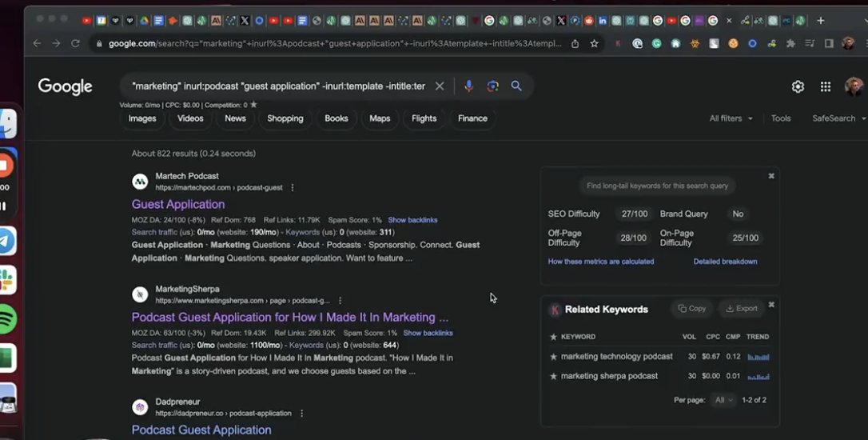Image resolution: width=868 pixels, height=440 pixels.
Task: Open the Google apps grid
Action: click(826, 86)
